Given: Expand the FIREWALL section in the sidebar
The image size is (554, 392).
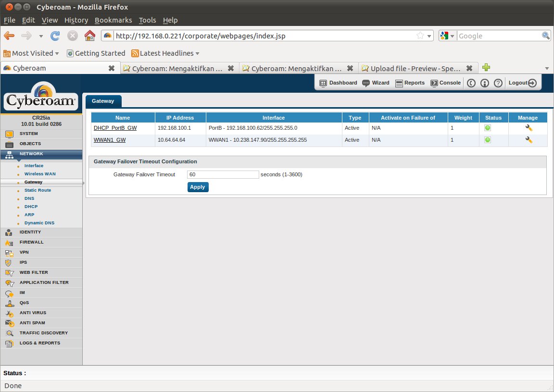Looking at the screenshot, I should tap(31, 242).
